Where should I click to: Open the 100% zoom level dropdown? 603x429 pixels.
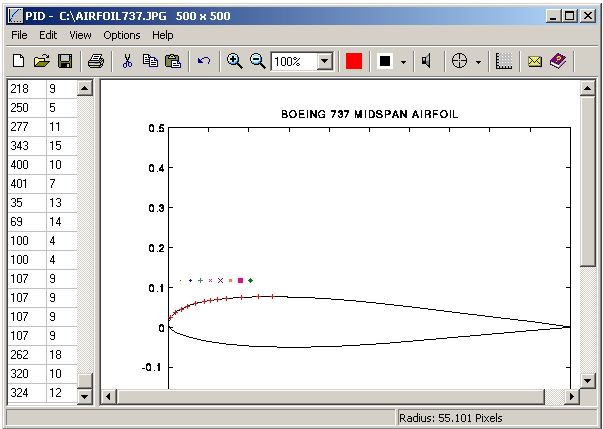coord(325,61)
